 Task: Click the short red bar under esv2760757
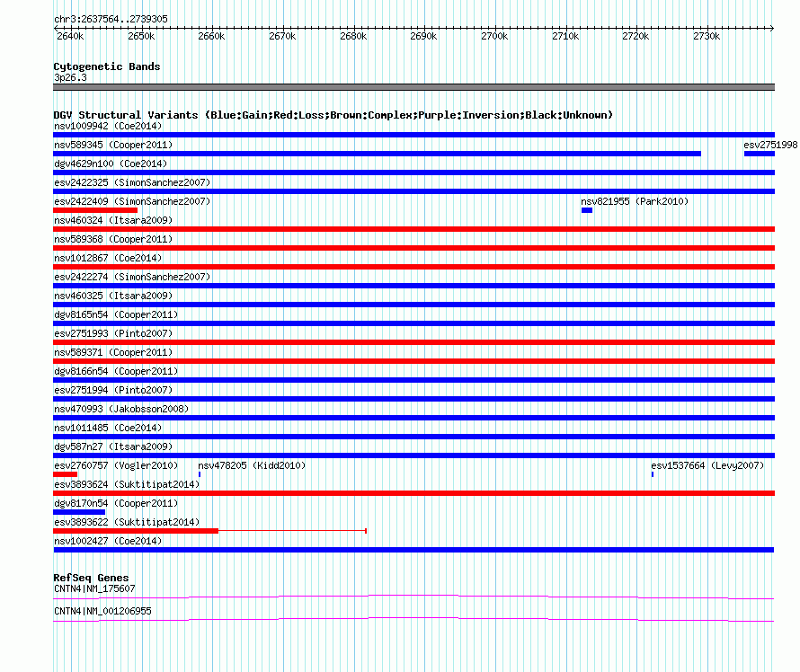coord(66,474)
